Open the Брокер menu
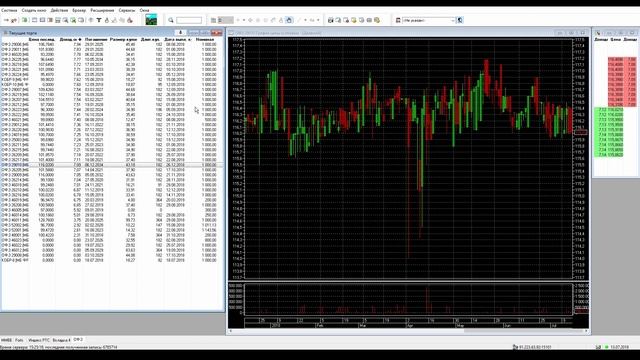The width and height of the screenshot is (640, 360). coord(79,10)
